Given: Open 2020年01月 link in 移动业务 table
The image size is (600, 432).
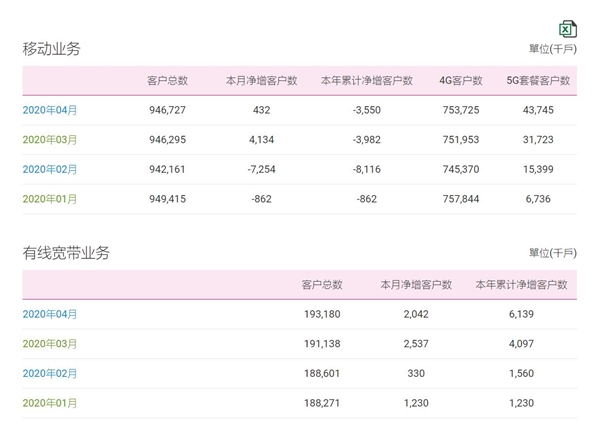Looking at the screenshot, I should point(50,199).
